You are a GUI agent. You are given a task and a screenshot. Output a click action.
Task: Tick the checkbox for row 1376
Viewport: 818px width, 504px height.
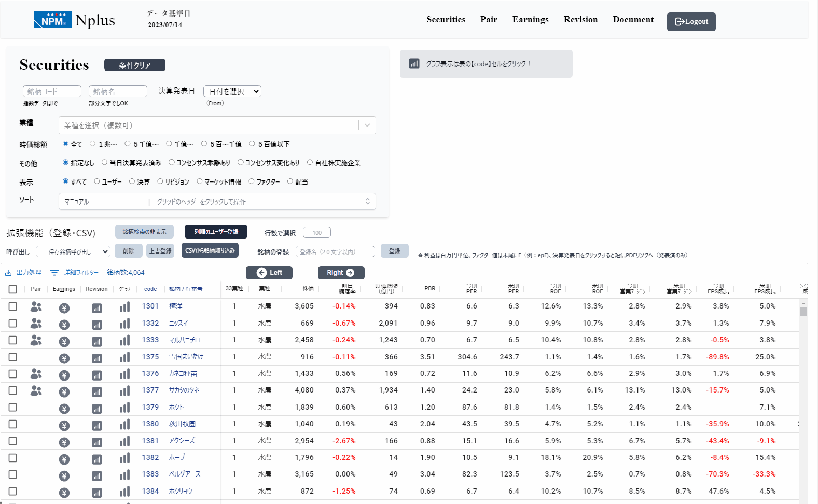(13, 374)
